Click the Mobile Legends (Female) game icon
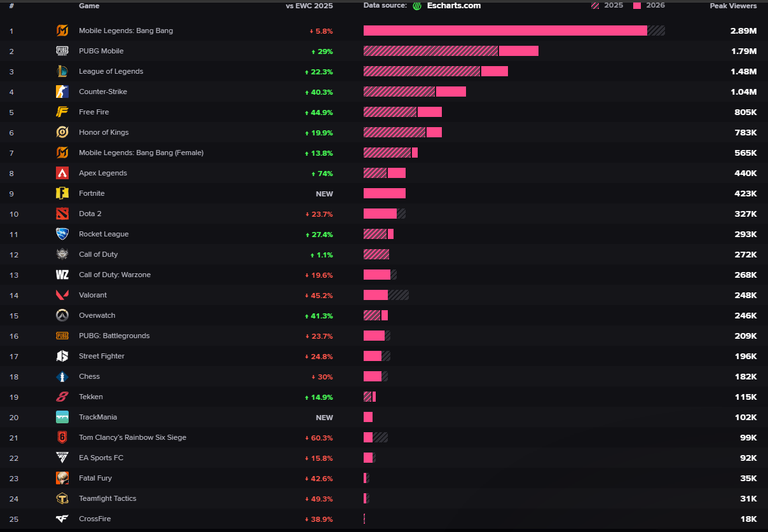Image resolution: width=768 pixels, height=532 pixels. [62, 153]
